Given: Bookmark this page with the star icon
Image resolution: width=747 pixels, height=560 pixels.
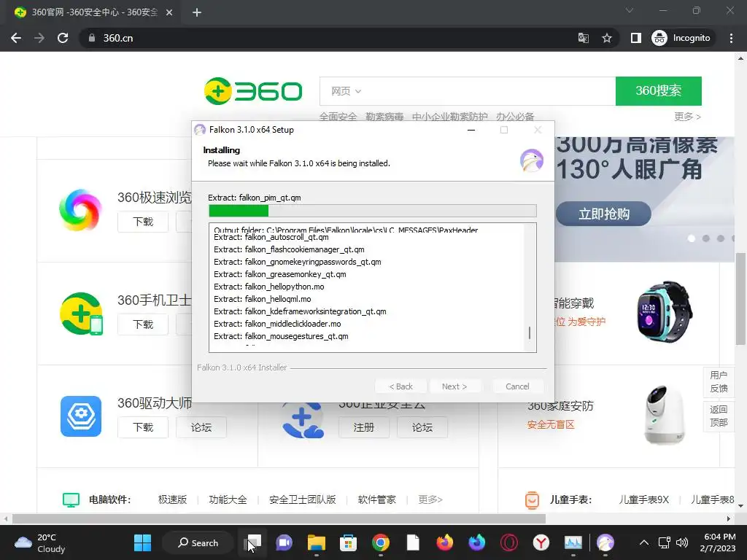Looking at the screenshot, I should pyautogui.click(x=606, y=38).
